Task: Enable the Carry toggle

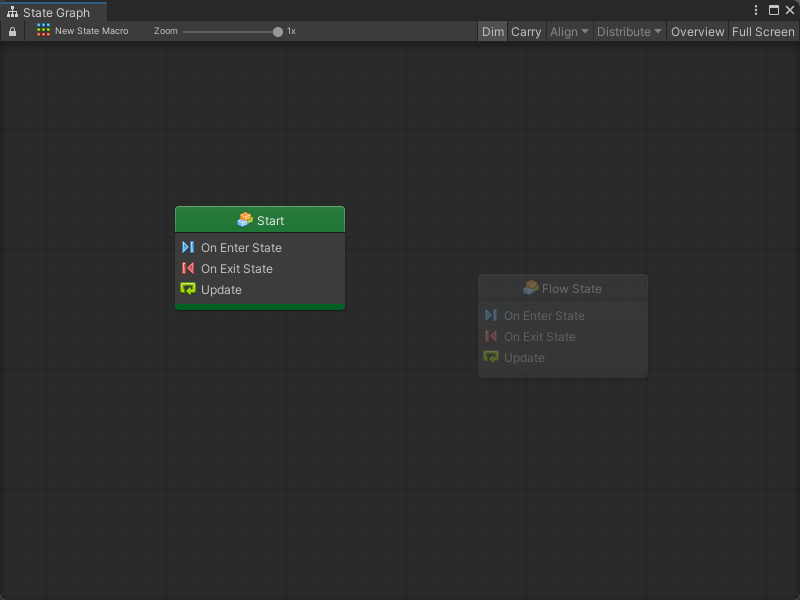Action: [526, 32]
